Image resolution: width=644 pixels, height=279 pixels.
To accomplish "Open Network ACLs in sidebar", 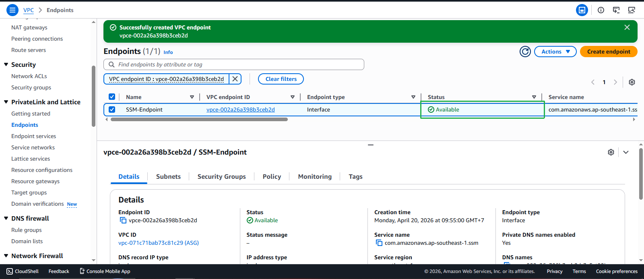I will pyautogui.click(x=29, y=76).
